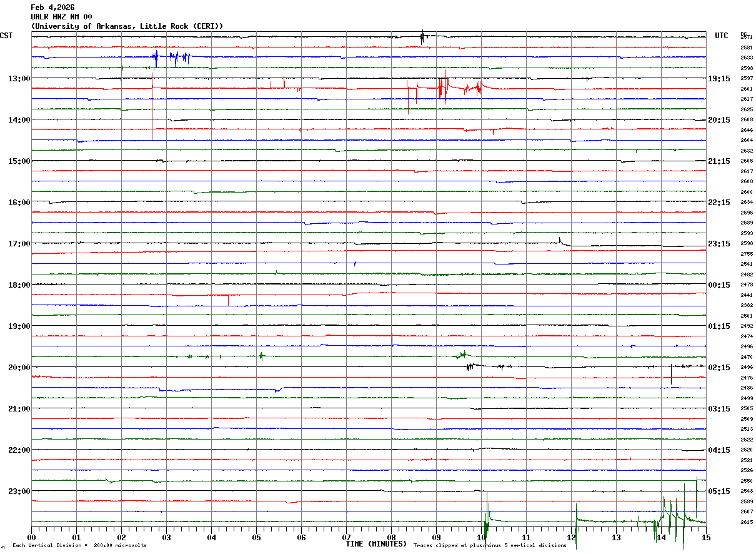Image resolution: width=756 pixels, height=554 pixels.
Task: Click the date text 'Feb 4,2026'
Action: [x=52, y=8]
